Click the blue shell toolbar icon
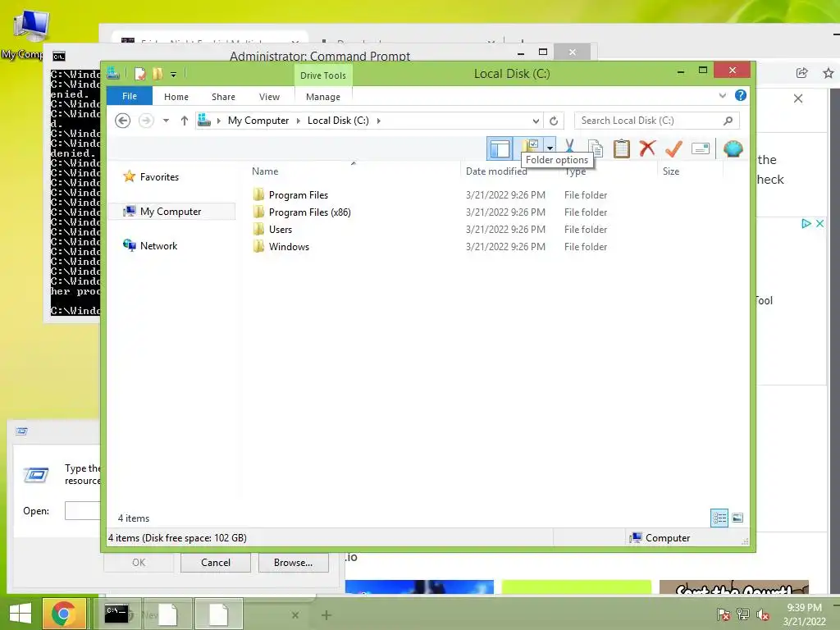The image size is (840, 630). pyautogui.click(x=733, y=148)
